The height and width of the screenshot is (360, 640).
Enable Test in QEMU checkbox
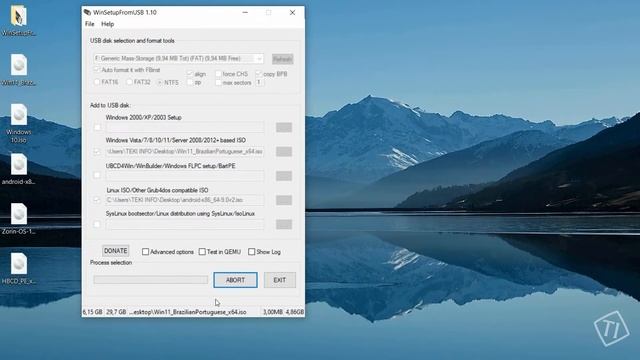point(202,252)
